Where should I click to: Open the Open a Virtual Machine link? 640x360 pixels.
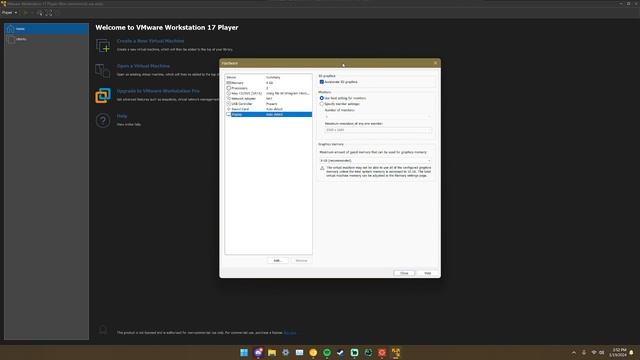(x=143, y=66)
